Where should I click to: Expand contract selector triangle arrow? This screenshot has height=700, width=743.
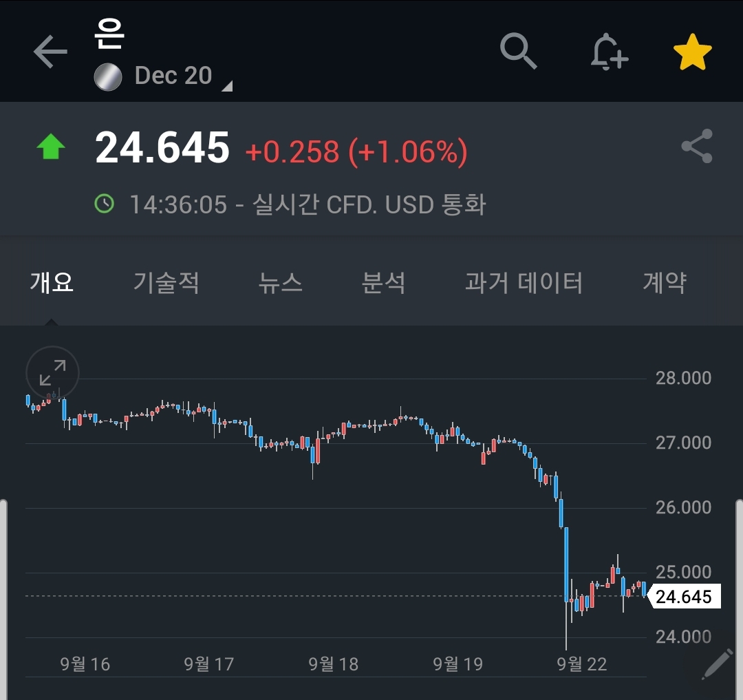point(228,86)
